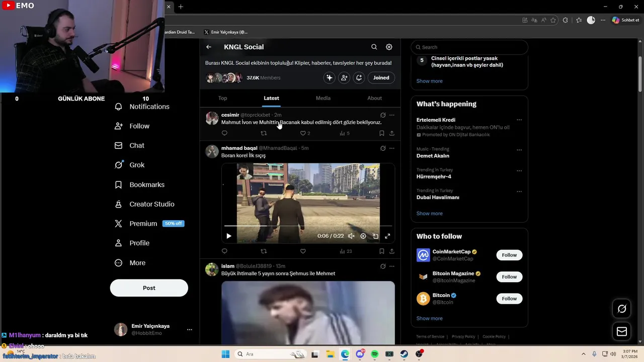
Task: Open options for Dubai Havalimanı trend
Action: (519, 191)
